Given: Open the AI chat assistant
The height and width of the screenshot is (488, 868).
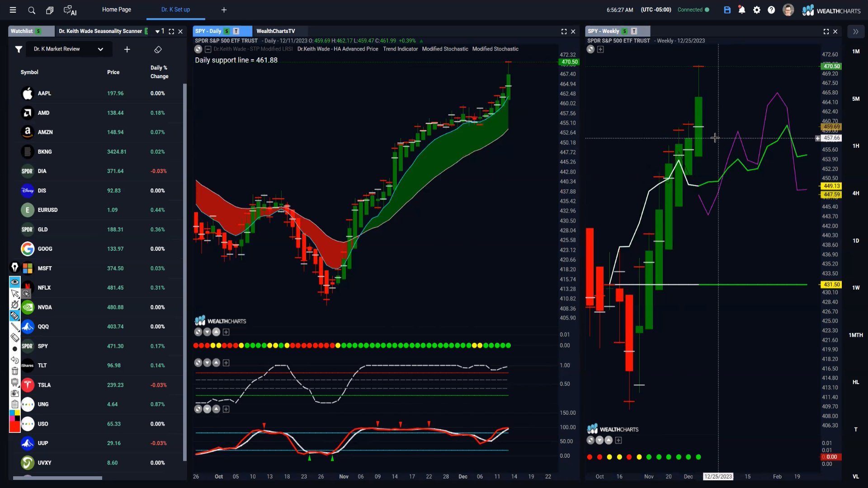Looking at the screenshot, I should pyautogui.click(x=70, y=10).
